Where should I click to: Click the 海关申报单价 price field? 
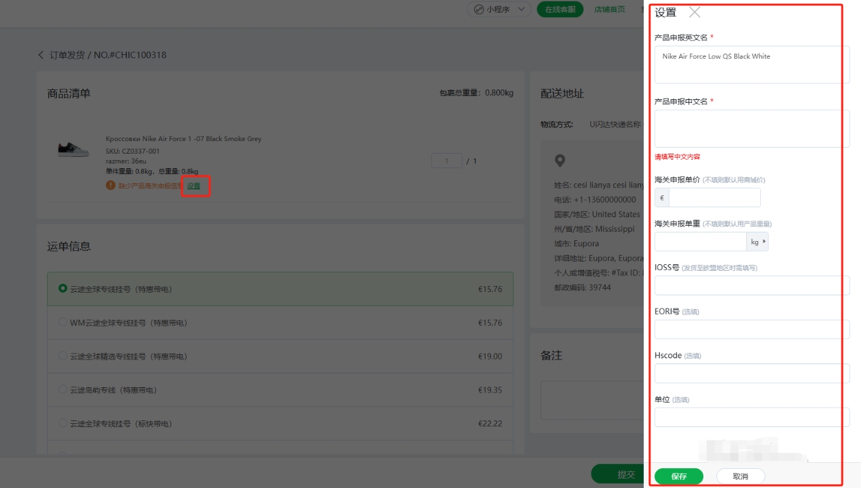point(715,197)
